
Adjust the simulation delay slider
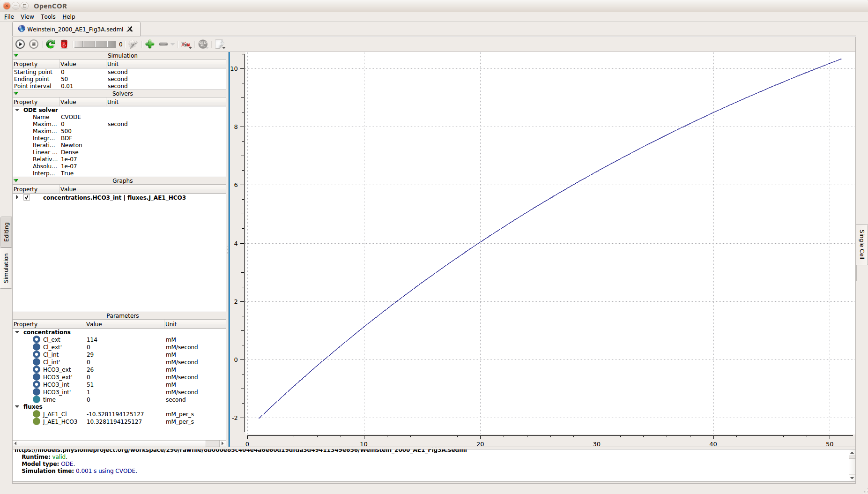point(95,44)
